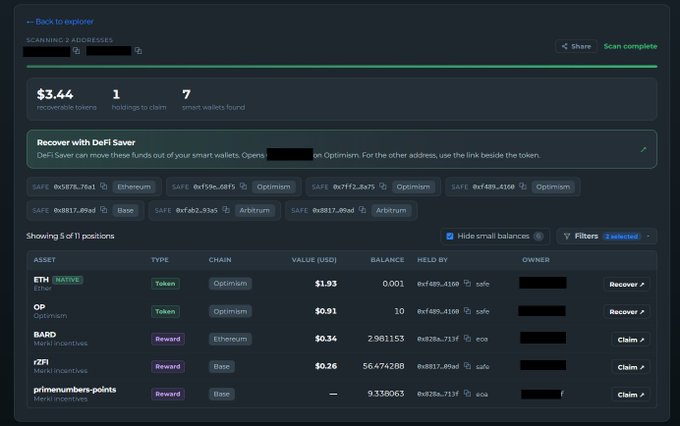Recover the ETH token on Optimism
This screenshot has width=680, height=426.
pyautogui.click(x=627, y=284)
